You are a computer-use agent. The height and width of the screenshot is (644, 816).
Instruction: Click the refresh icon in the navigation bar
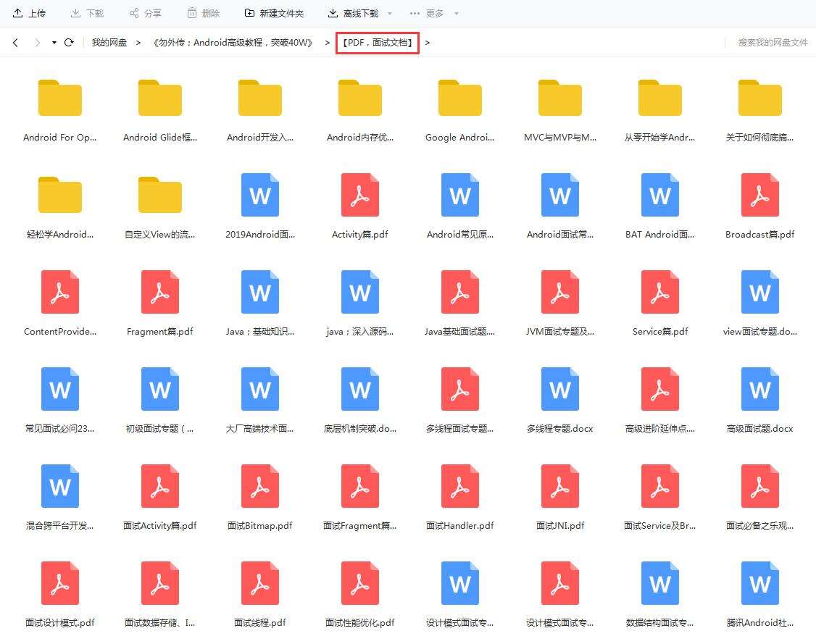click(x=69, y=42)
